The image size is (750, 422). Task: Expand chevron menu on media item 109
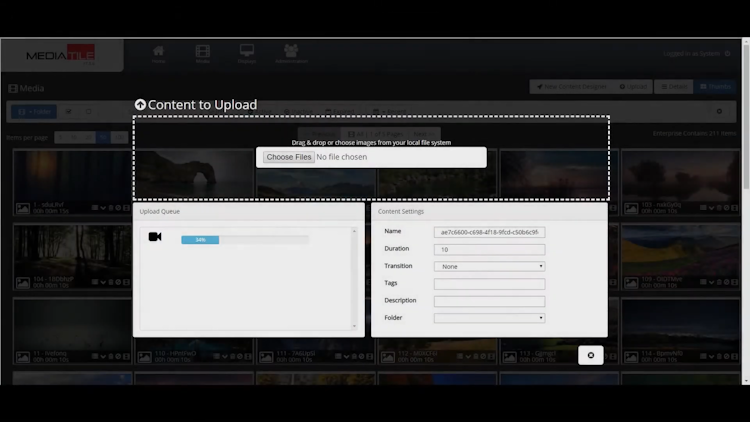click(711, 282)
